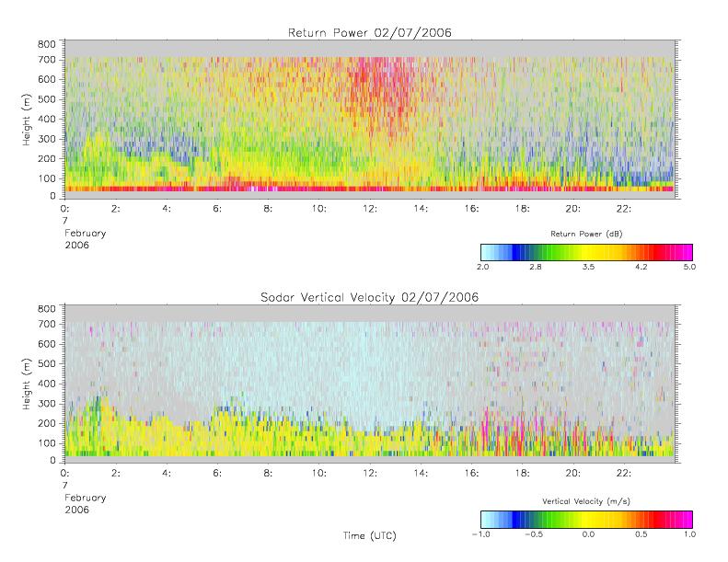Click the 2006 year label under Return Power plot
This screenshot has height=562, width=728.
tap(76, 245)
